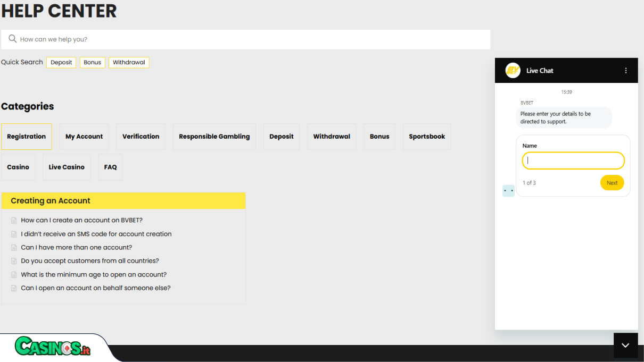Image resolution: width=644 pixels, height=362 pixels.
Task: Open the SMS code not received article
Action: 96,234
